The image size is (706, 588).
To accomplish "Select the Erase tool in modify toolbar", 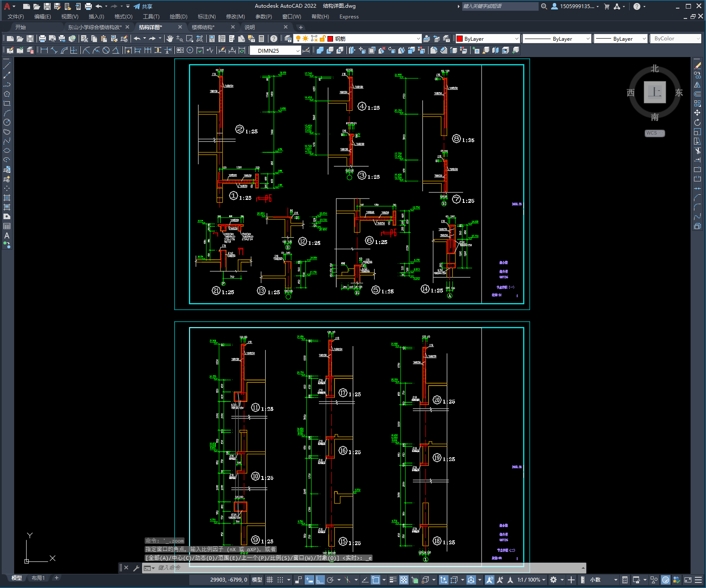I will 697,66.
